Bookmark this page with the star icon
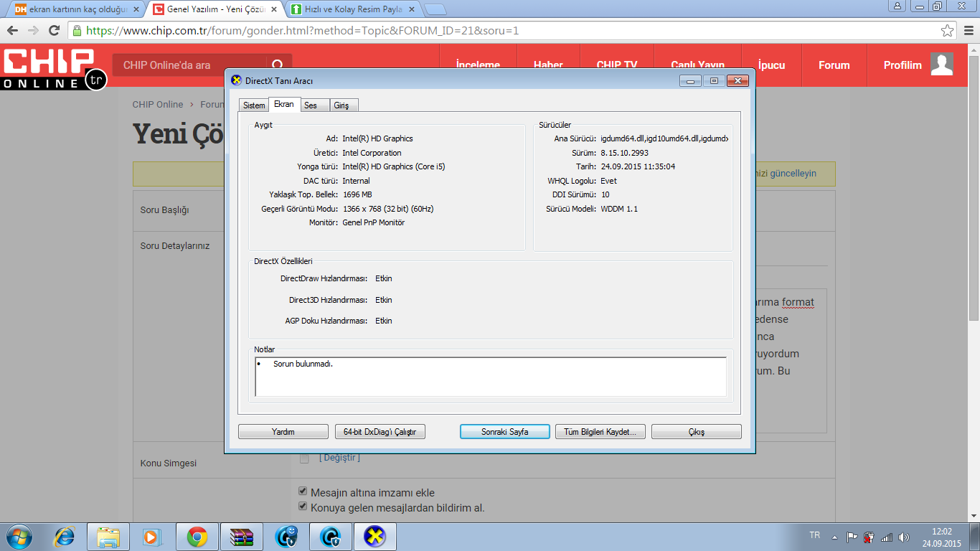 pyautogui.click(x=948, y=31)
